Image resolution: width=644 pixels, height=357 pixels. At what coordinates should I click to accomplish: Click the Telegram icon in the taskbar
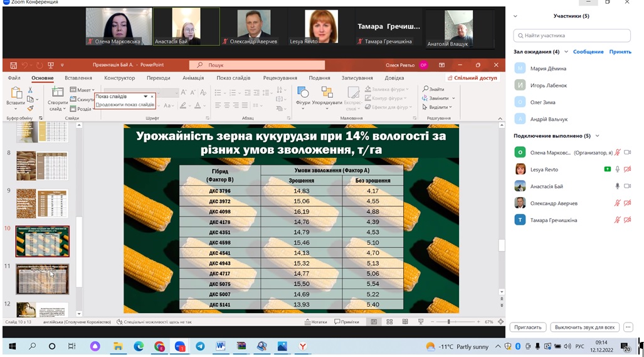click(201, 346)
